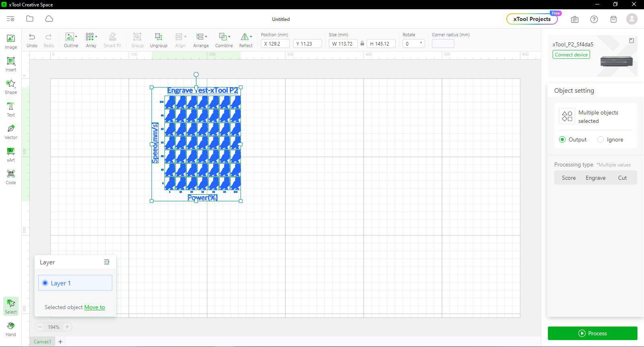Choose the Engrave processing type

pyautogui.click(x=595, y=178)
